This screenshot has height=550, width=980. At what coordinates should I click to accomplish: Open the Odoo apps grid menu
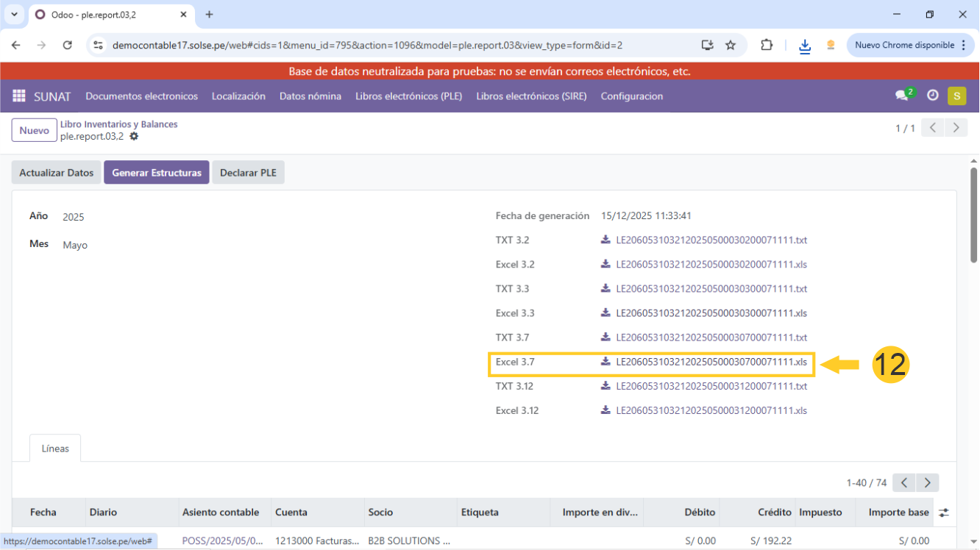tap(19, 96)
